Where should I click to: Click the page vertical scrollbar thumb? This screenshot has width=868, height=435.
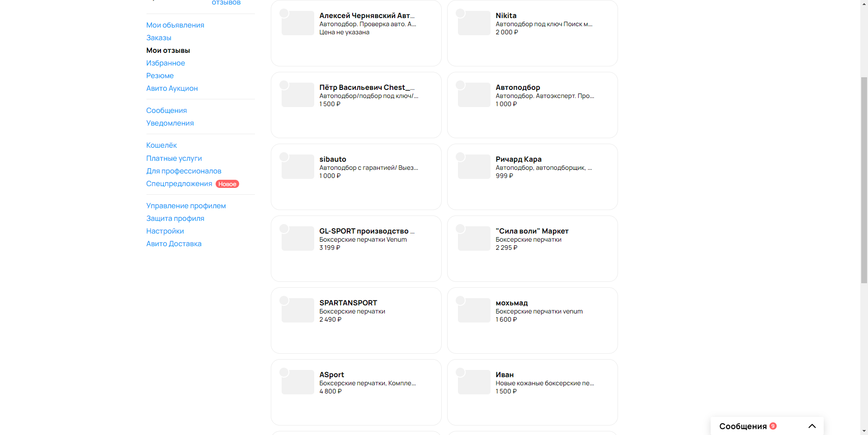click(x=864, y=180)
